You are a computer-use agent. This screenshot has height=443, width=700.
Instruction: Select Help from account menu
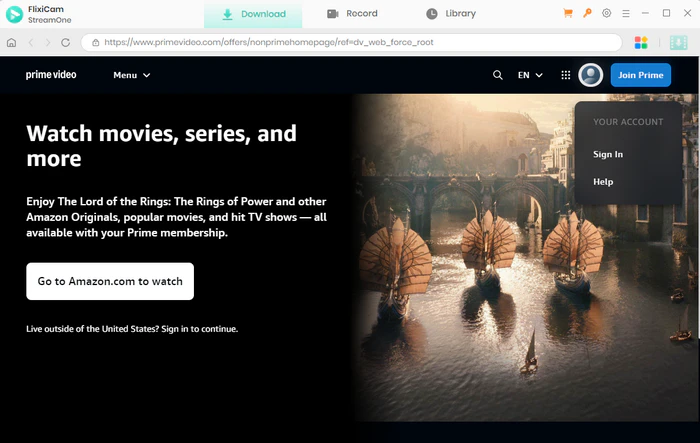tap(603, 182)
